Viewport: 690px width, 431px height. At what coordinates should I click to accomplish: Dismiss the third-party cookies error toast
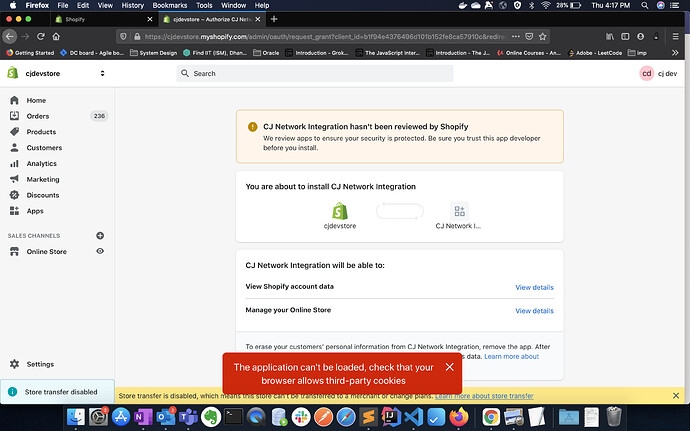(x=449, y=367)
